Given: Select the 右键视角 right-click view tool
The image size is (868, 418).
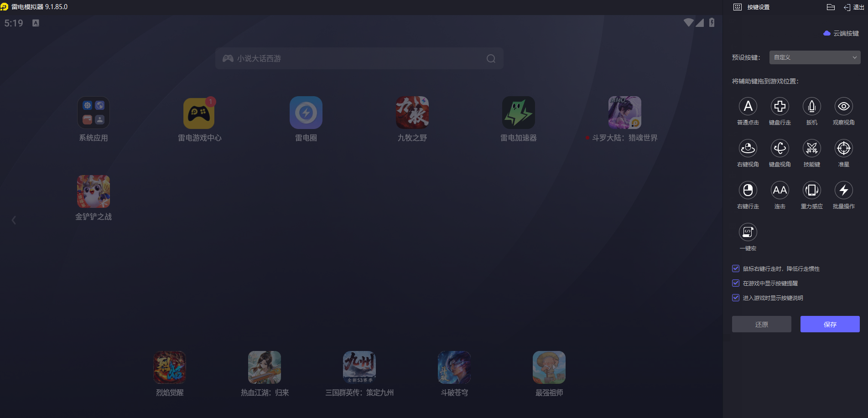Looking at the screenshot, I should click(x=748, y=148).
